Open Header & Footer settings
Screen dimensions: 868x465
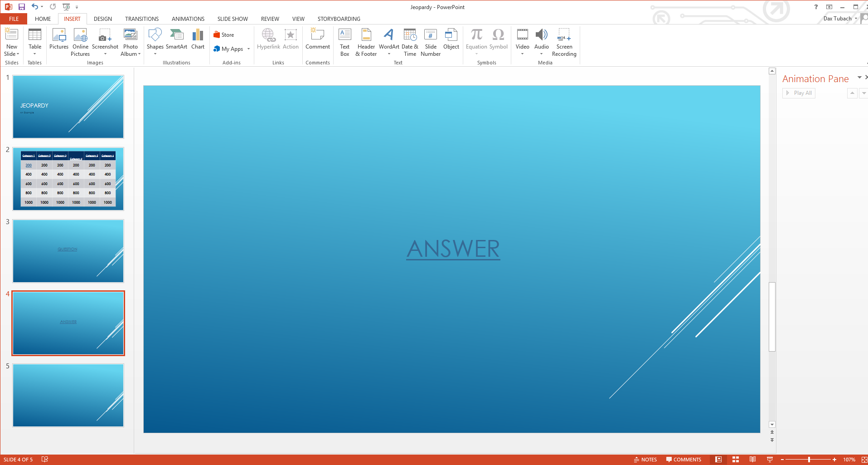[x=366, y=42]
